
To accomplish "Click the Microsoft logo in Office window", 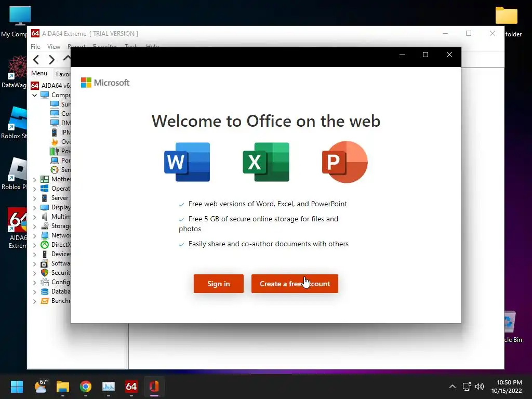I will tap(105, 83).
